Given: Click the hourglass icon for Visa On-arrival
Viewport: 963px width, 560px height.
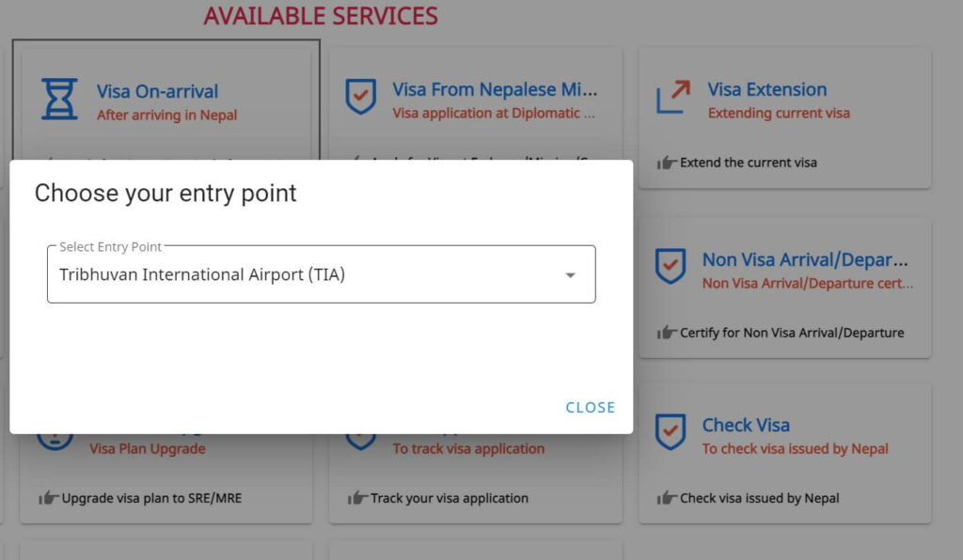Looking at the screenshot, I should pyautogui.click(x=59, y=98).
